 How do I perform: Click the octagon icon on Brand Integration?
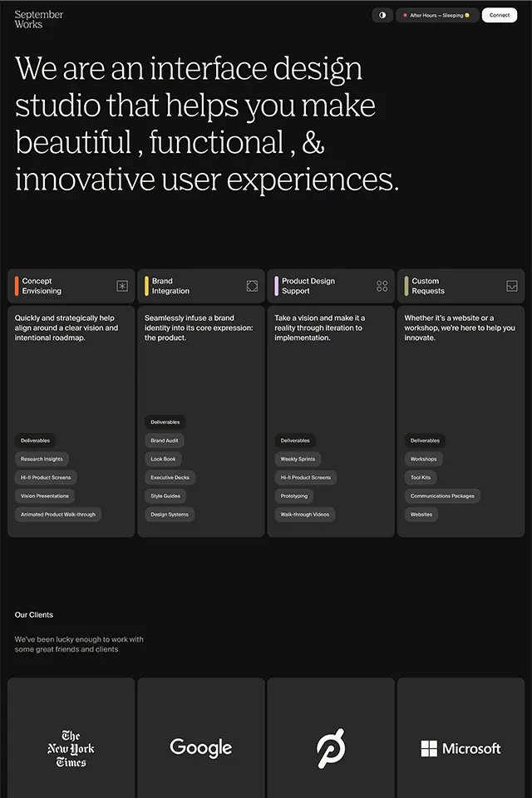coord(252,286)
